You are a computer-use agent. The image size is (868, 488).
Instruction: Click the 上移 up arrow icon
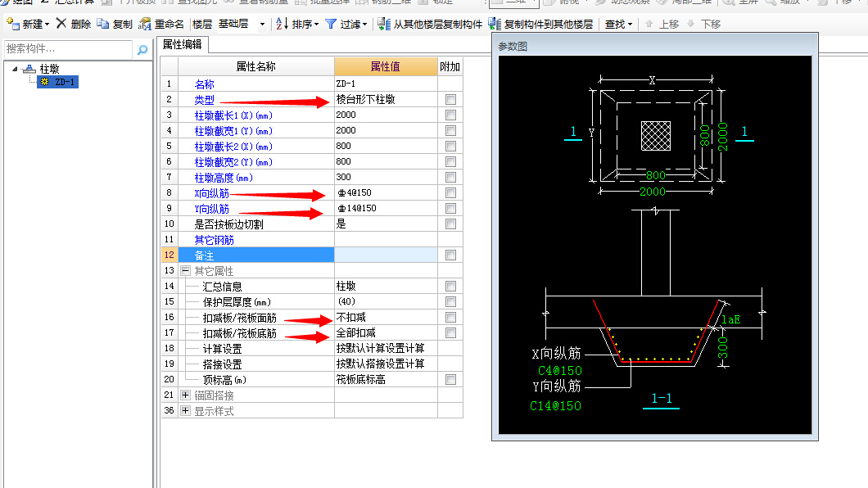(649, 24)
